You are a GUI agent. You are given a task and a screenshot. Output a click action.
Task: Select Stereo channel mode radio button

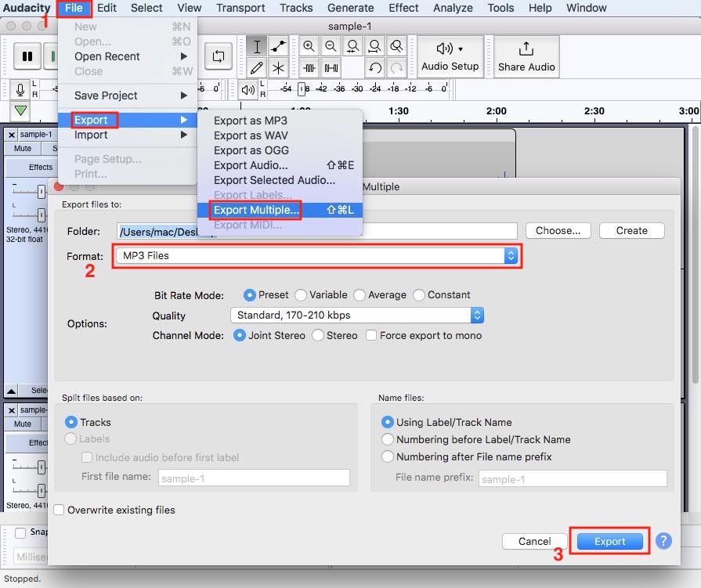(318, 336)
